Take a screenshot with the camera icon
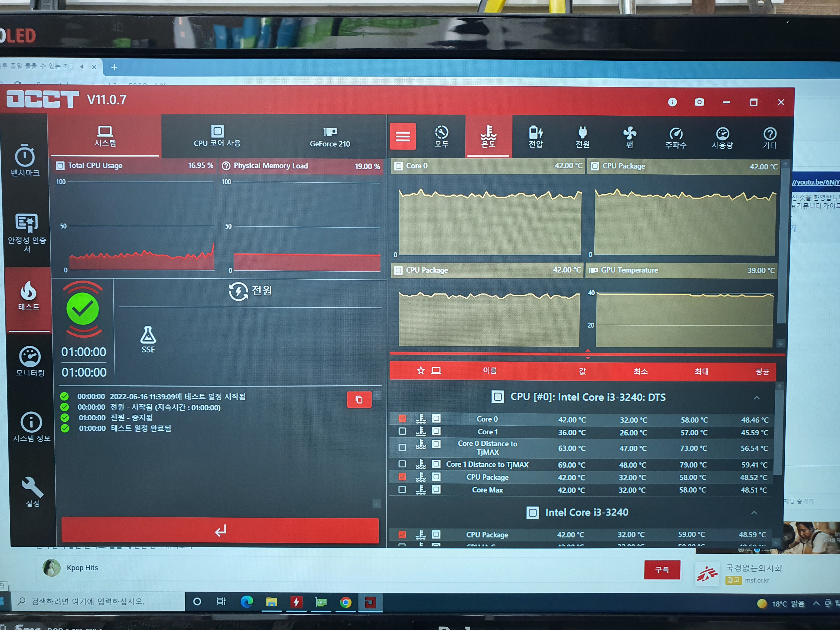Viewport: 840px width, 630px height. click(699, 102)
